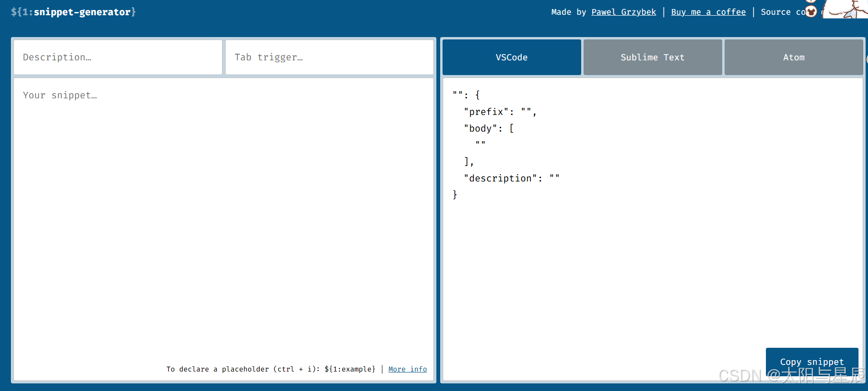Open the Pawel Grzybek link
868x391 pixels.
tap(623, 12)
